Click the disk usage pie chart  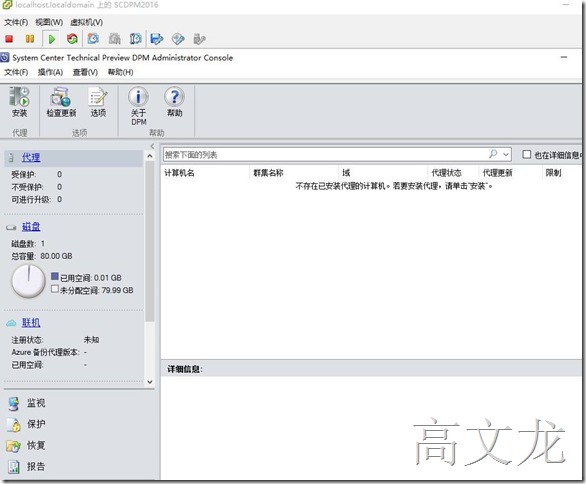click(28, 281)
